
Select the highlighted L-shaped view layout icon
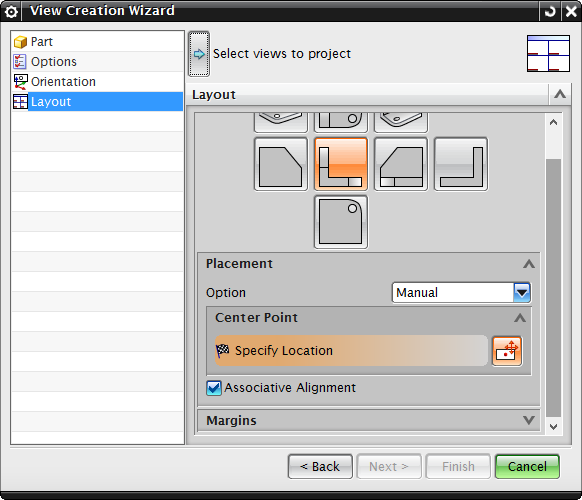(341, 164)
